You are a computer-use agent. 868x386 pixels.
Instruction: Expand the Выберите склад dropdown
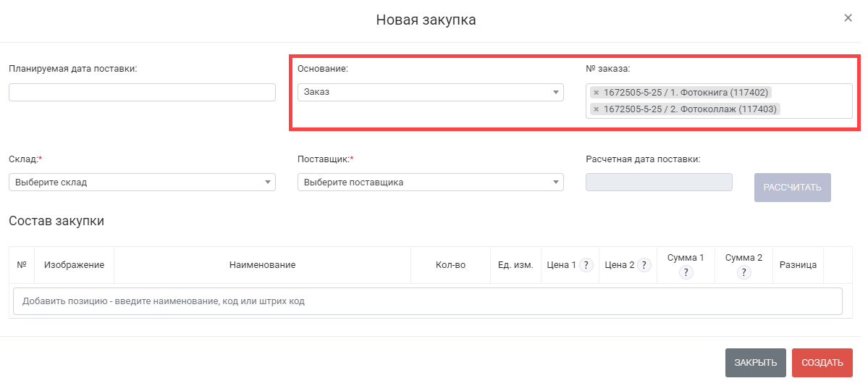pyautogui.click(x=142, y=182)
